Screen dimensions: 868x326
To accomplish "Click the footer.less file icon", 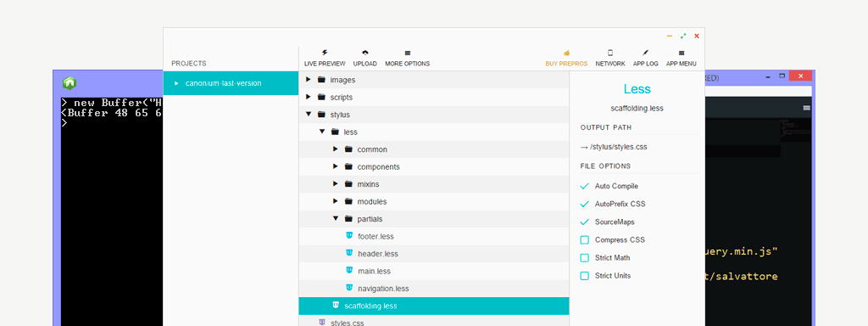I will (x=349, y=235).
